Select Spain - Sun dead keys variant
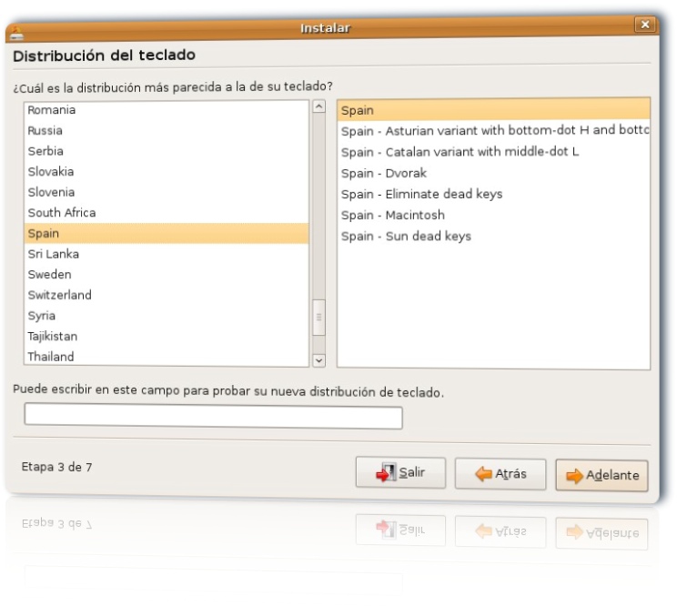 [x=406, y=236]
